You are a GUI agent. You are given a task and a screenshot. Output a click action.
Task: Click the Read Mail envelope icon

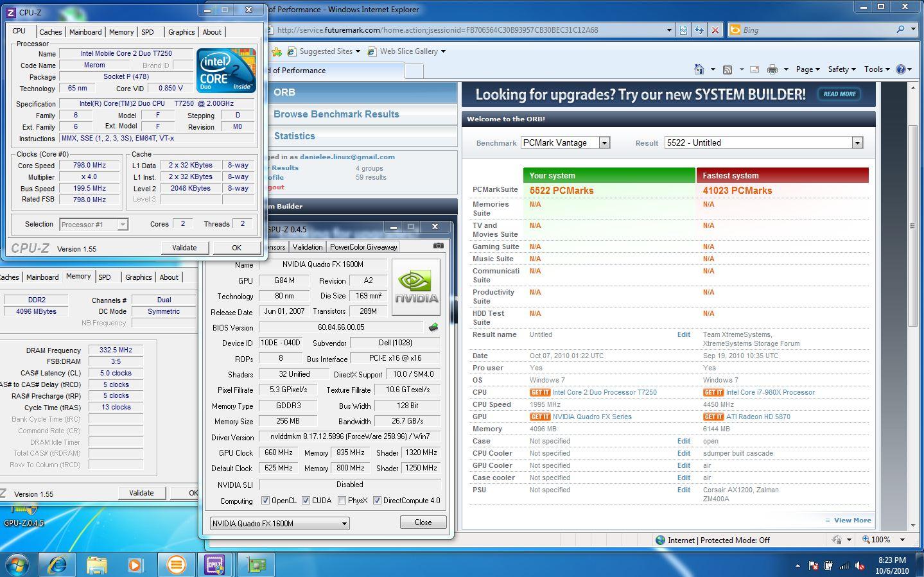tap(754, 69)
